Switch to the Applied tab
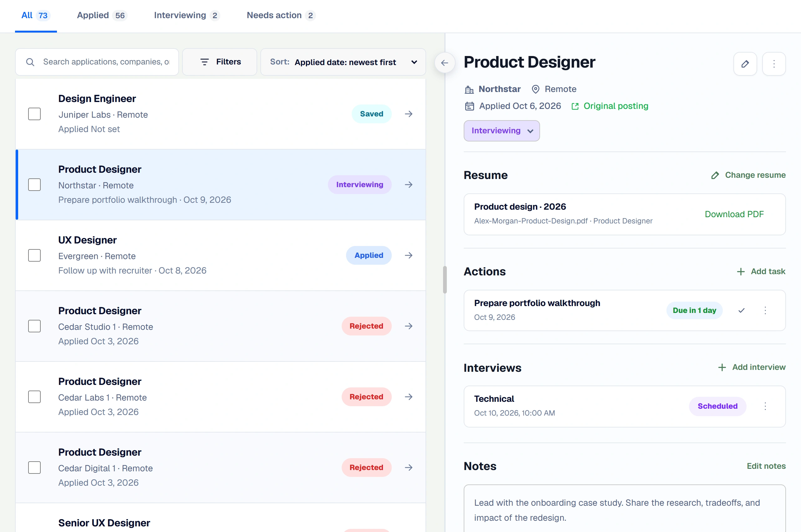Image resolution: width=801 pixels, height=532 pixels. tap(102, 16)
